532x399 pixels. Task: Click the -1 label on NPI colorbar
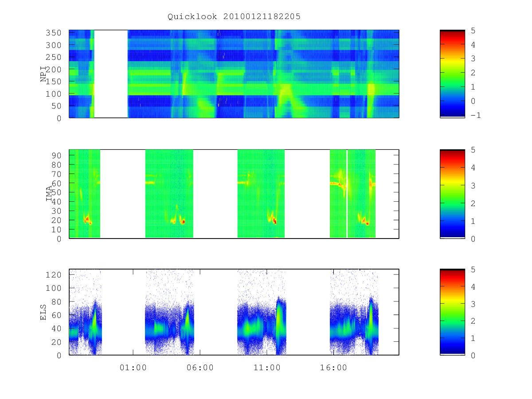coord(476,115)
